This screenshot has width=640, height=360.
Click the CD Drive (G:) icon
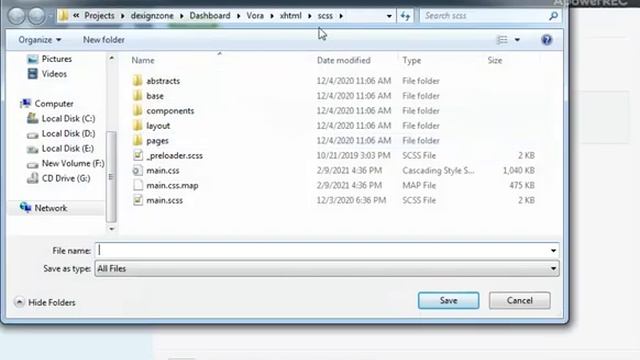point(32,178)
